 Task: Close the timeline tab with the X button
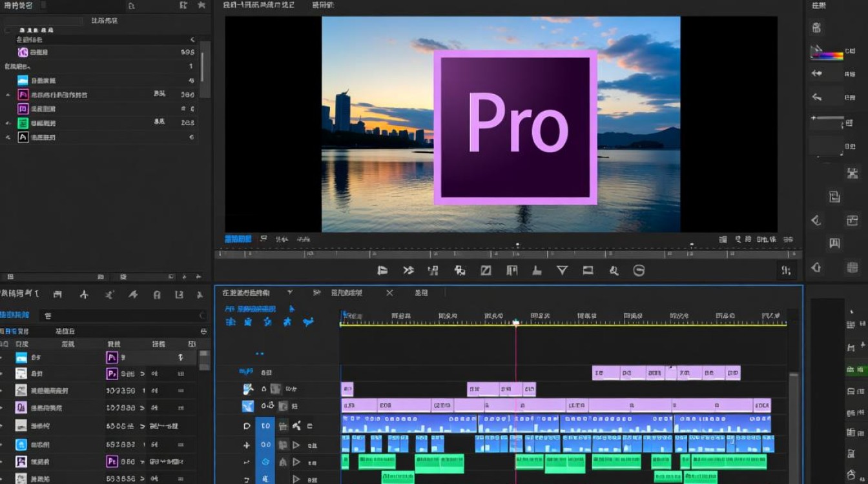coord(389,293)
